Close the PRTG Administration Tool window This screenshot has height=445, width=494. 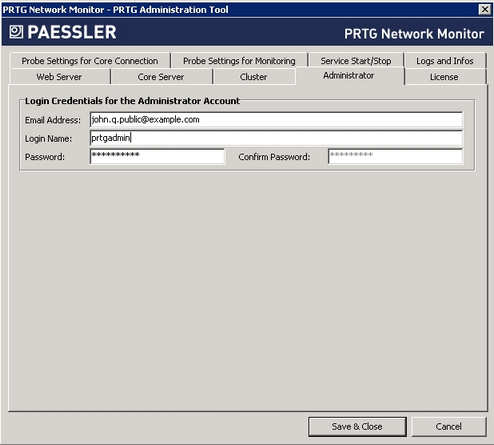coord(485,9)
